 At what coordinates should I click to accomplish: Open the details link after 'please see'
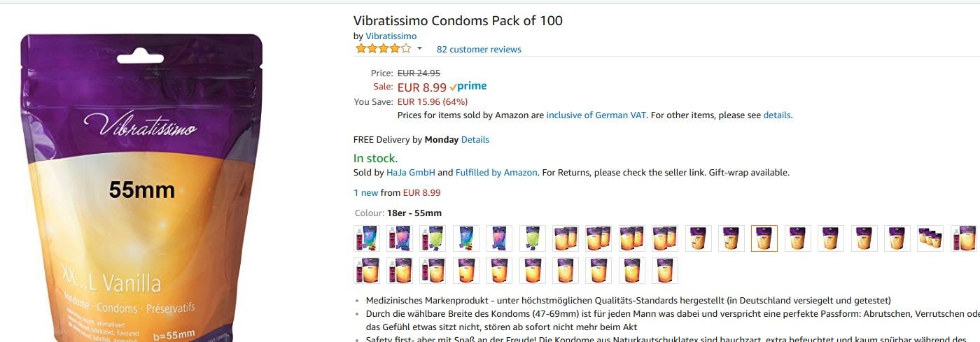tap(776, 115)
